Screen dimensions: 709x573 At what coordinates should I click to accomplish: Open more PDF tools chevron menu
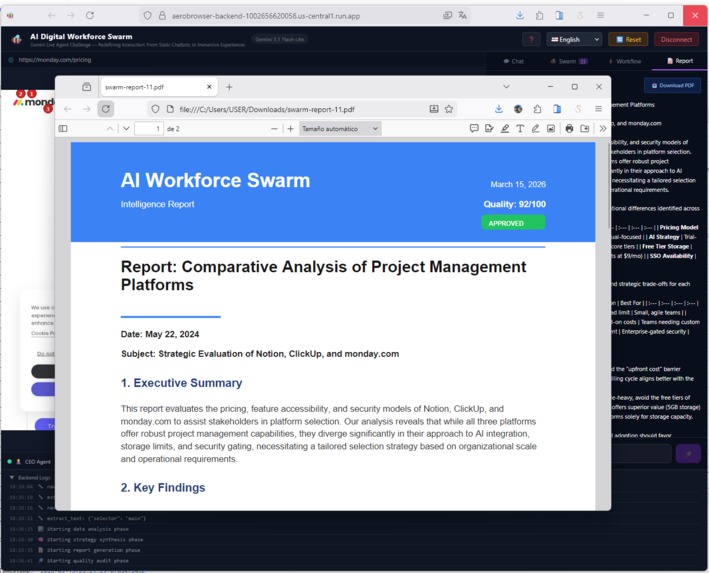[x=603, y=129]
